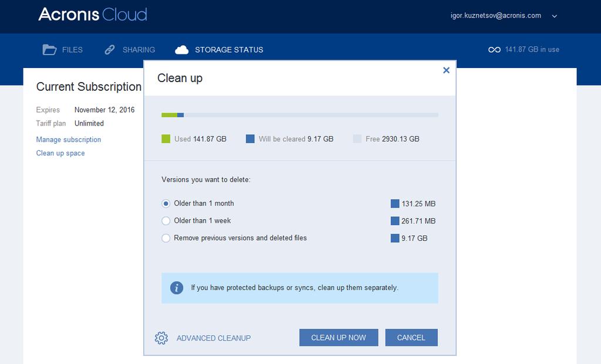This screenshot has width=601, height=364.
Task: Click the "Current Subscription" heading
Action: [x=89, y=87]
